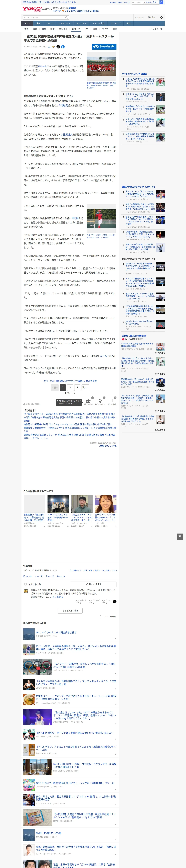
Task: Share the article on X
Action: point(58,47)
